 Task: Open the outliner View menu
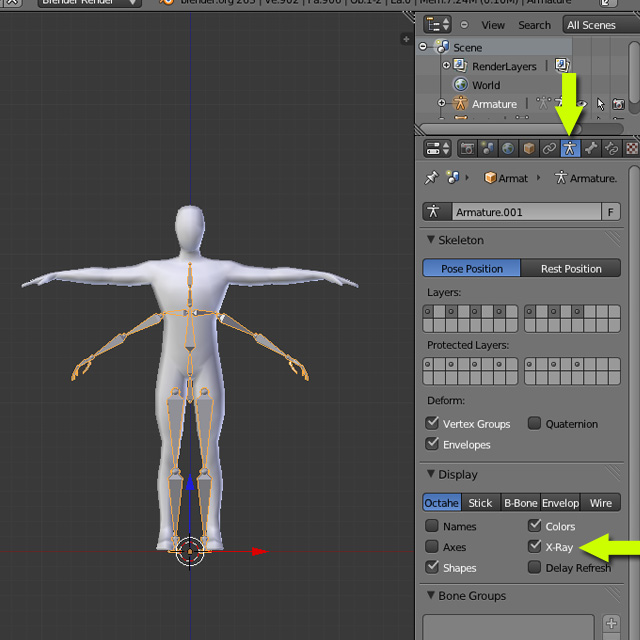(493, 25)
